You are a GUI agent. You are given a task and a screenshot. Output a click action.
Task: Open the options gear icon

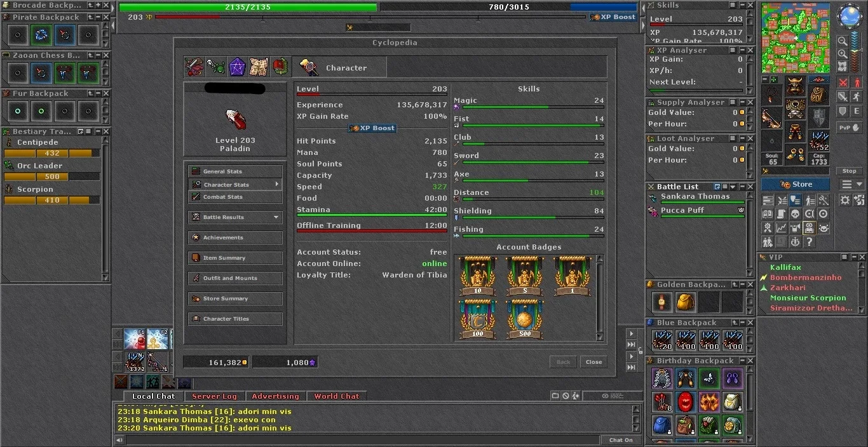[844, 200]
